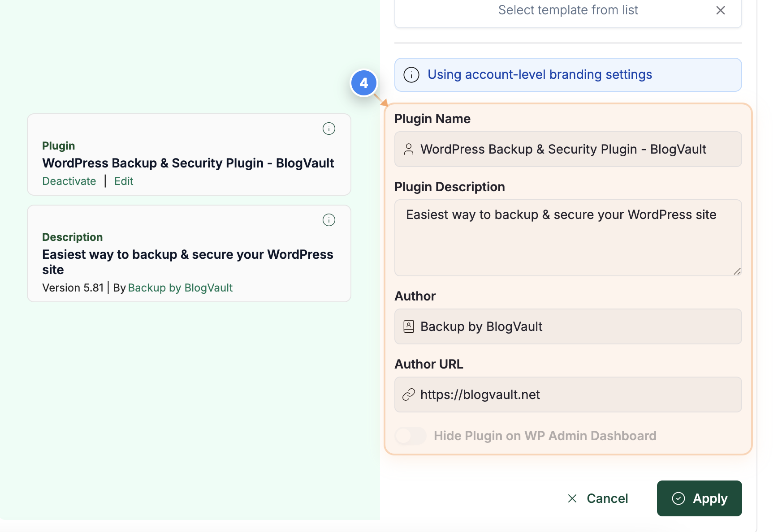Screen dimensions: 778x532
Task: Click the Plugin Name label
Action: pyautogui.click(x=432, y=119)
